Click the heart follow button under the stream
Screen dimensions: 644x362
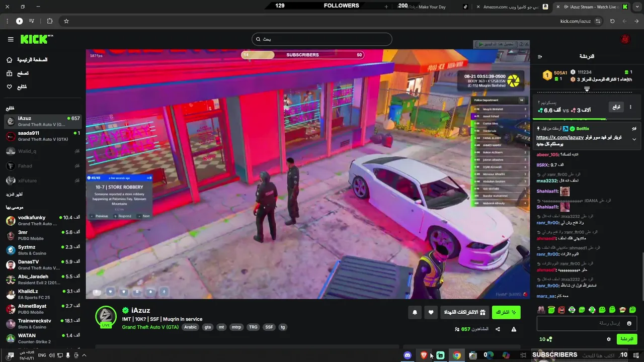[431, 312]
